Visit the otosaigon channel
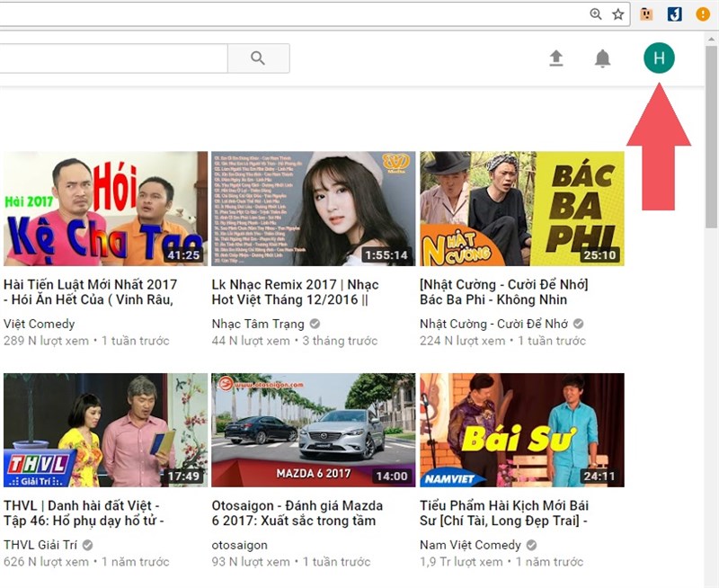The image size is (719, 588). [x=241, y=545]
